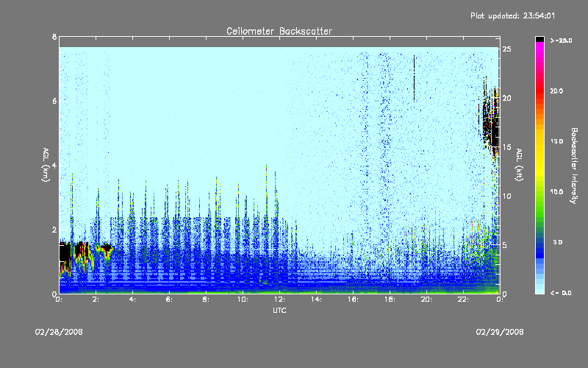The height and width of the screenshot is (368, 588).
Task: Select the "Backscatter Intensity" colorbar label
Action: coord(574,166)
